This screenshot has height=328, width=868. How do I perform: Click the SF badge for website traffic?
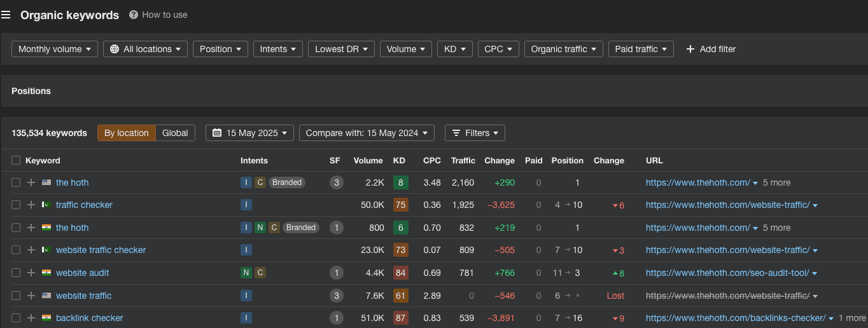[x=337, y=296]
